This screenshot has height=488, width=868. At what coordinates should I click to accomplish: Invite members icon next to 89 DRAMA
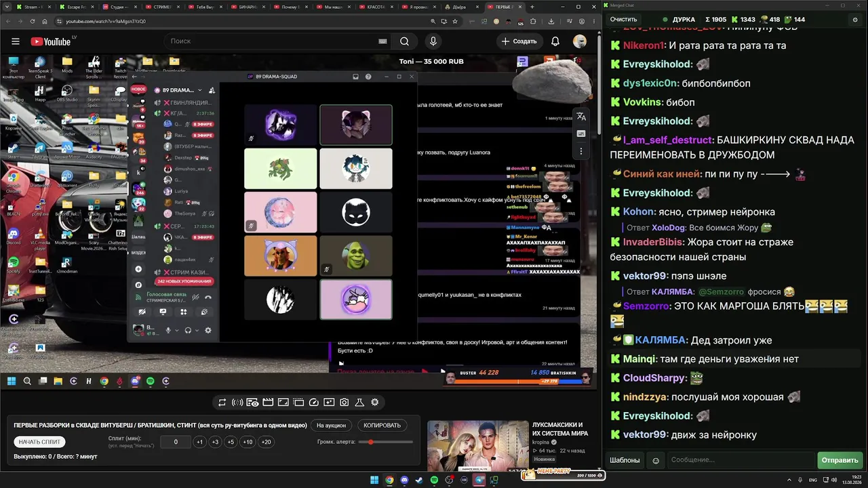pyautogui.click(x=212, y=90)
